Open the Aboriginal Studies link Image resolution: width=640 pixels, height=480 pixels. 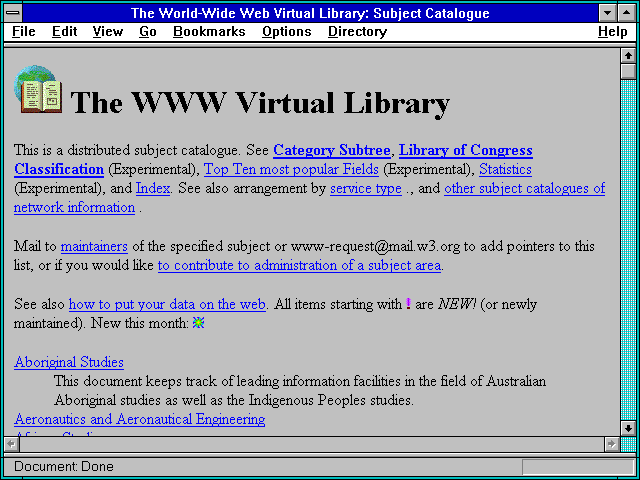point(69,362)
